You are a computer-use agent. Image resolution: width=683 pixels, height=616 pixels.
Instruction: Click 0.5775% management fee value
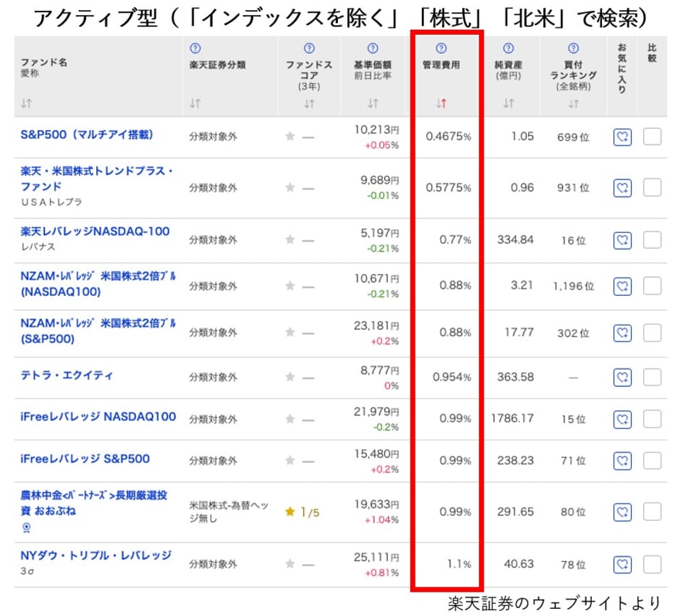click(448, 188)
